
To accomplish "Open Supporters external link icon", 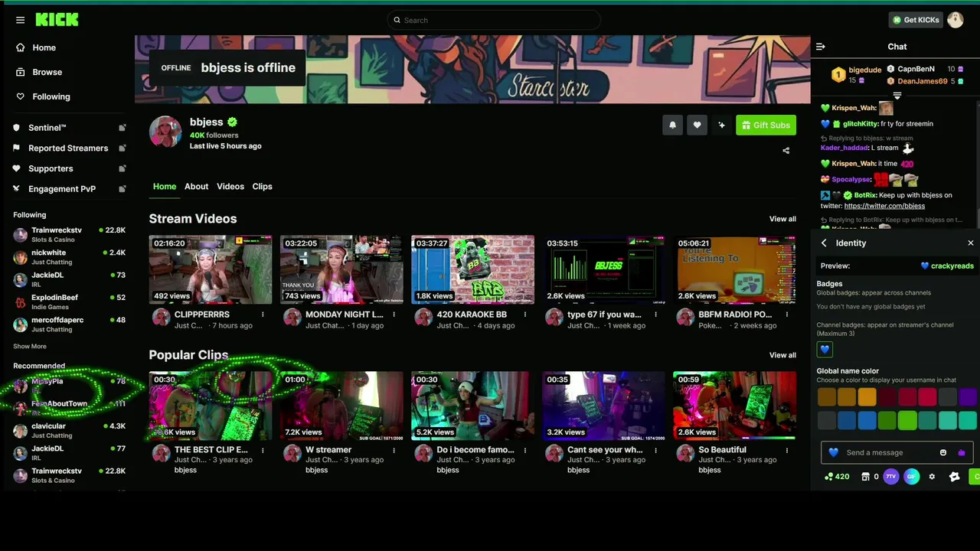I will [x=122, y=168].
